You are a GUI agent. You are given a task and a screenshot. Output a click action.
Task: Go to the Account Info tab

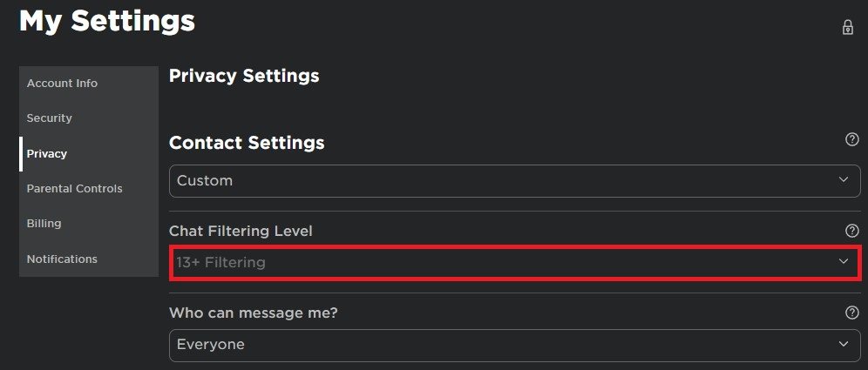[x=62, y=84]
